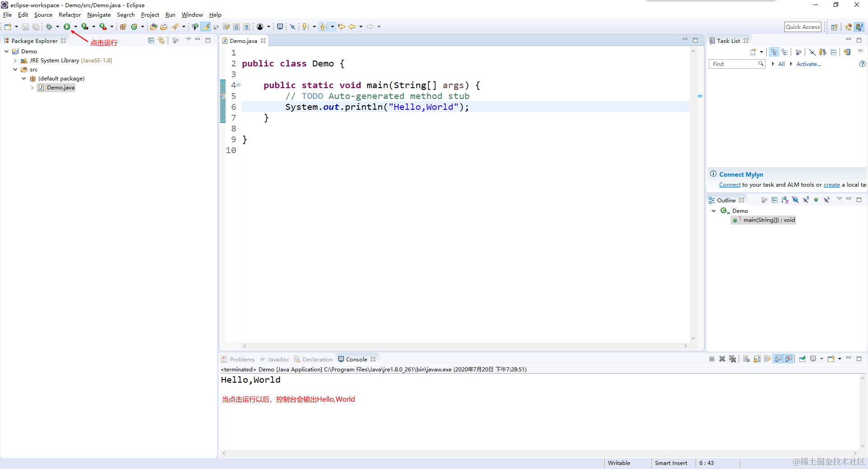The image size is (868, 469).
Task: Click the Search flashlight toolbar icon
Action: coord(175,27)
